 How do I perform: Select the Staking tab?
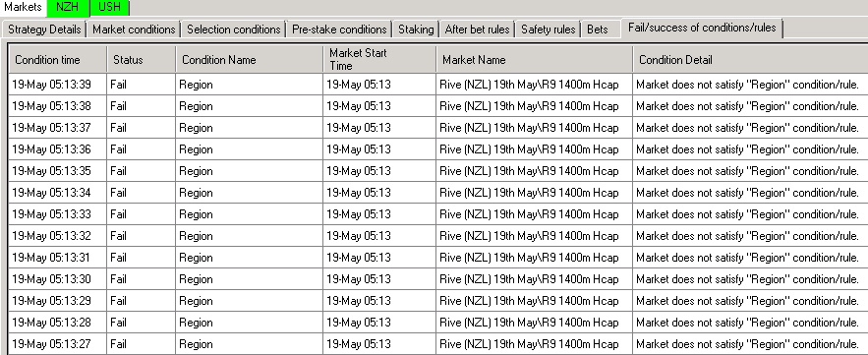tap(416, 30)
